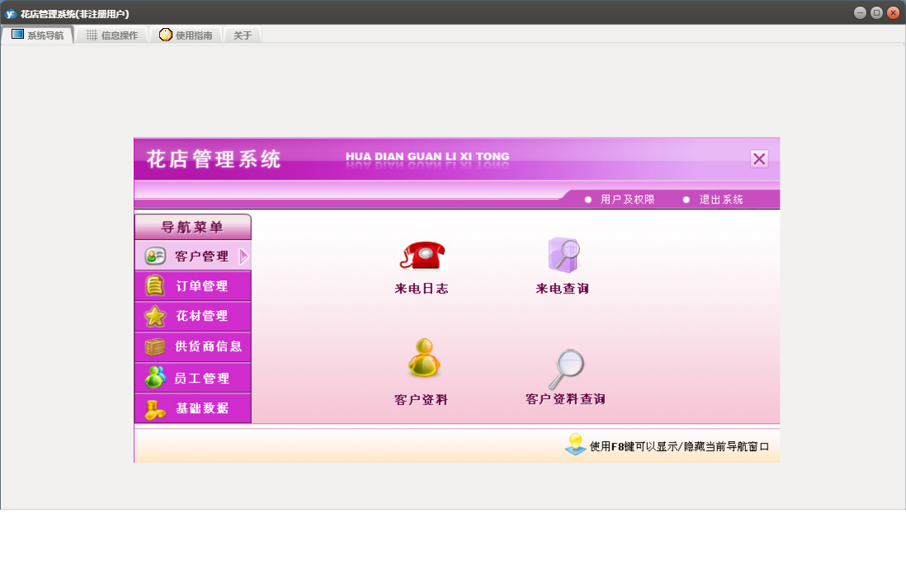This screenshot has height=588, width=906.
Task: Click the F8 hint tip icon
Action: point(575,445)
